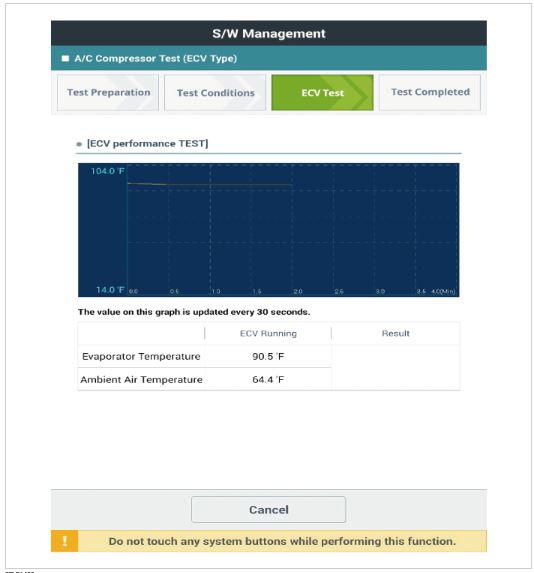Screen dimensions: 534x573
Task: Click the Cancel button
Action: point(268,509)
